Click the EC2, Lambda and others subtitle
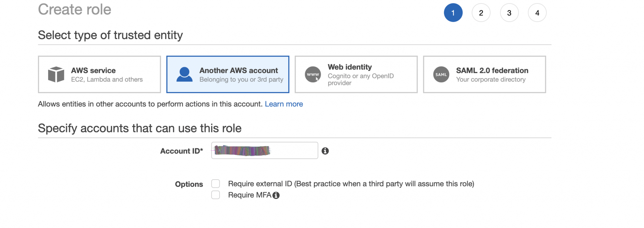The width and height of the screenshot is (644, 228). 107,79
